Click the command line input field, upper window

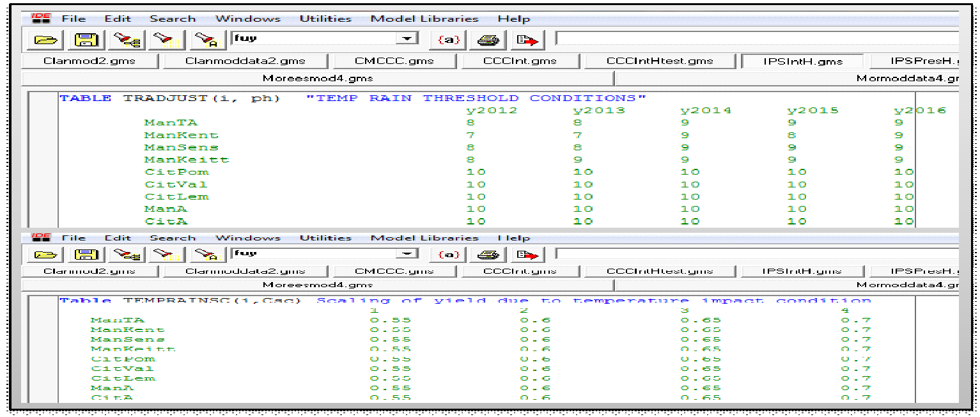coord(758,39)
